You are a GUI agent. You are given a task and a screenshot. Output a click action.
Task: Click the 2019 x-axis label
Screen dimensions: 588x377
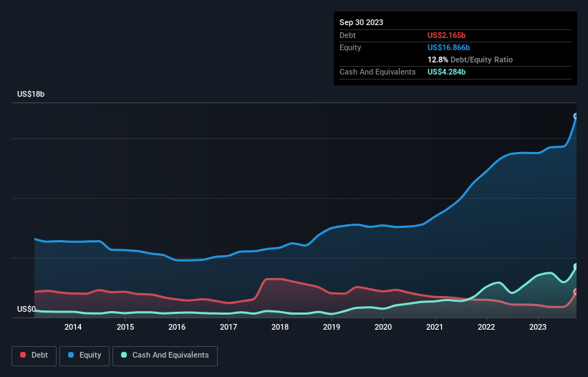click(x=332, y=327)
